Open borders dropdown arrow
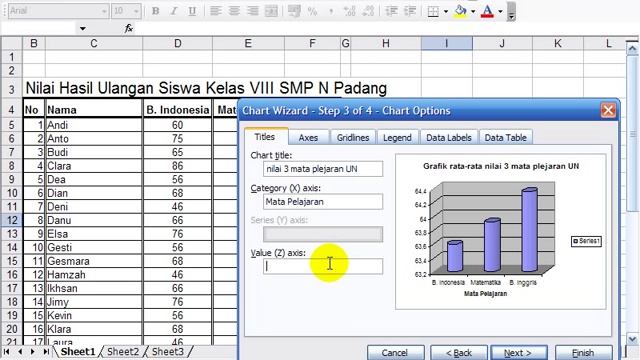The image size is (640, 360). coord(446,11)
